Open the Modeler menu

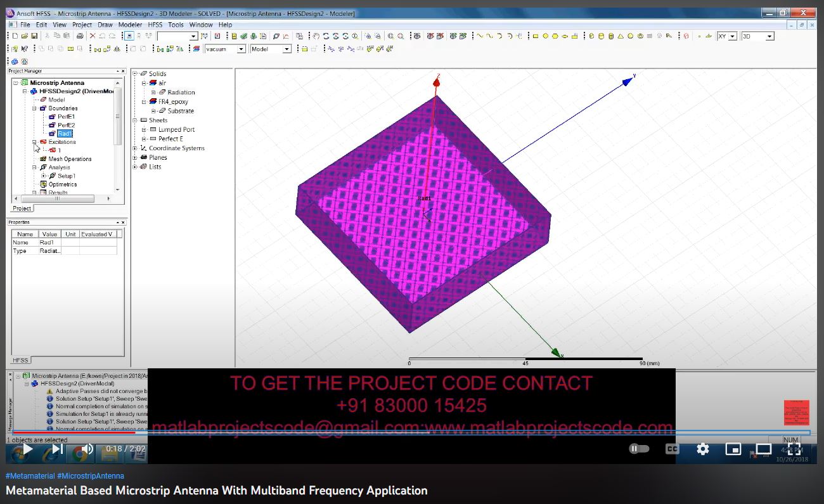130,25
